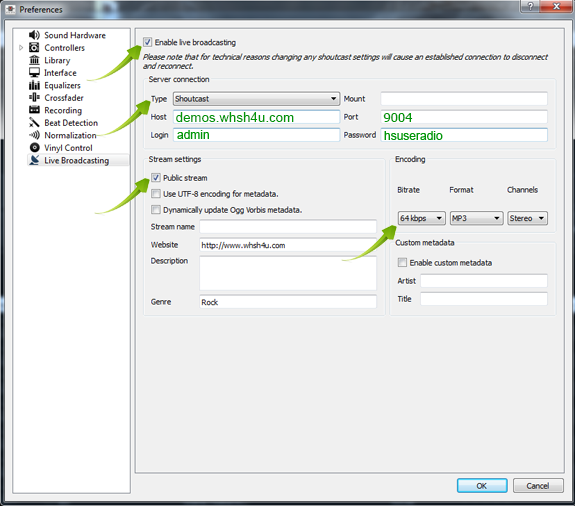Click the Cancel button
Viewport: 575px width, 506px height.
click(x=538, y=486)
